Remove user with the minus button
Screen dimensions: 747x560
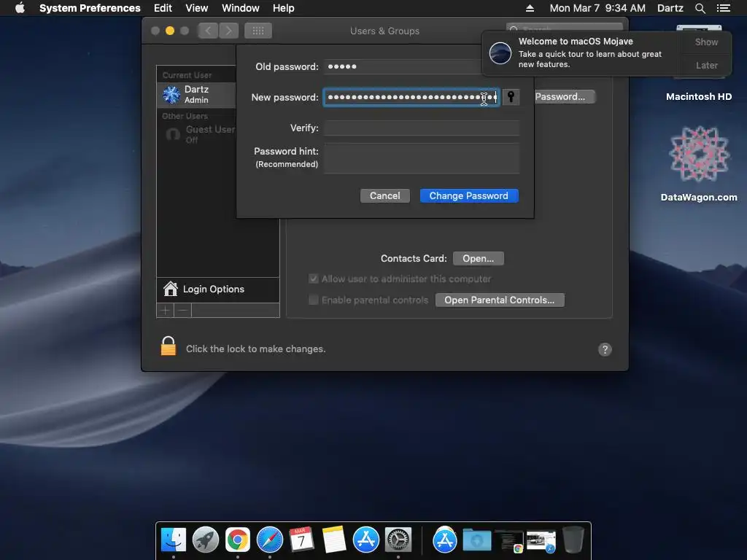pos(183,311)
